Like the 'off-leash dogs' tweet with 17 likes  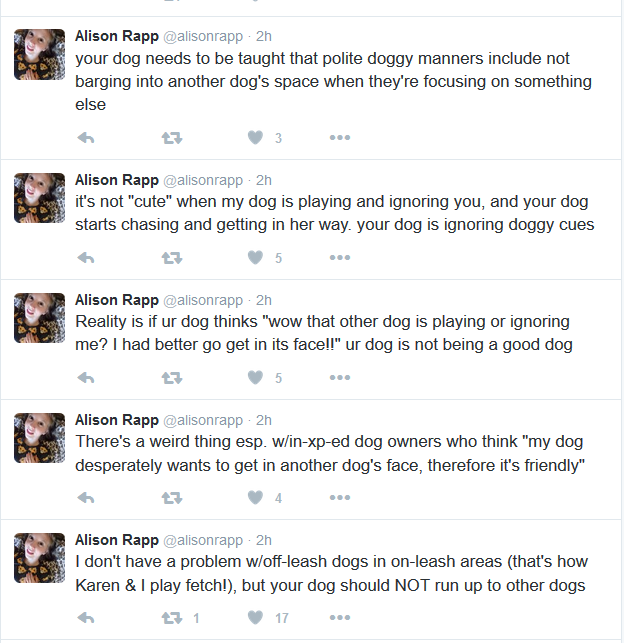pos(256,617)
